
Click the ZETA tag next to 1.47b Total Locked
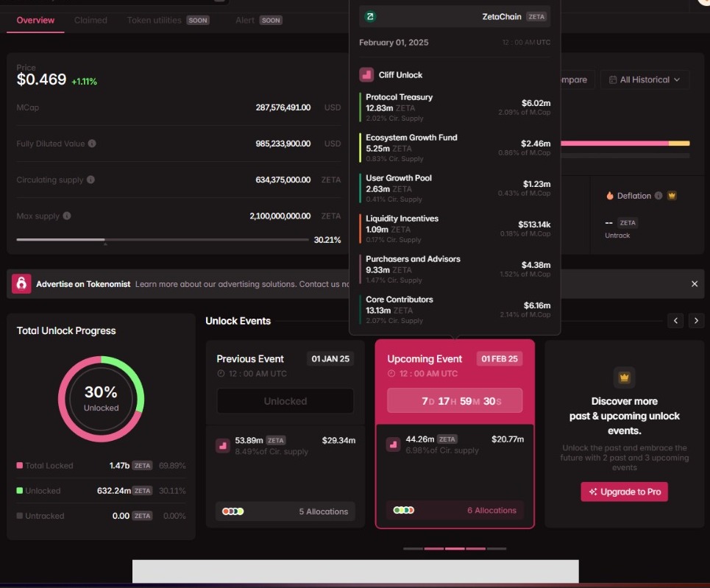pos(142,466)
